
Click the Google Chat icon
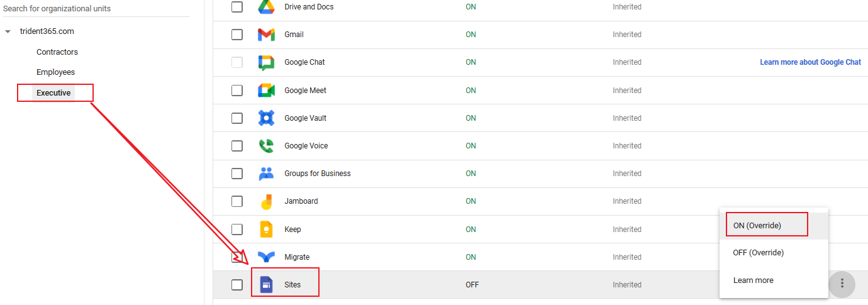pyautogui.click(x=266, y=62)
